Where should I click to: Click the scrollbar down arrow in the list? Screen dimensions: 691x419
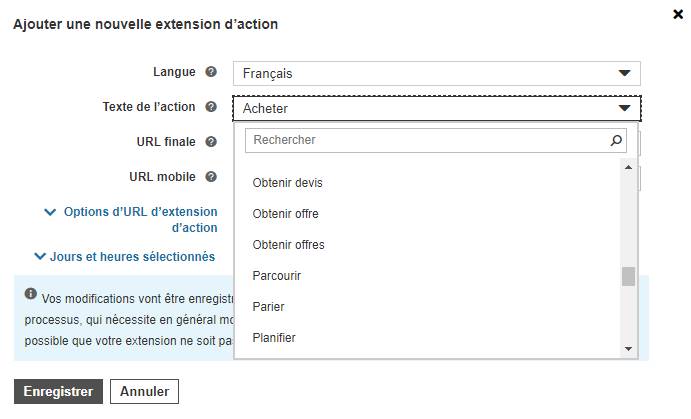628,349
